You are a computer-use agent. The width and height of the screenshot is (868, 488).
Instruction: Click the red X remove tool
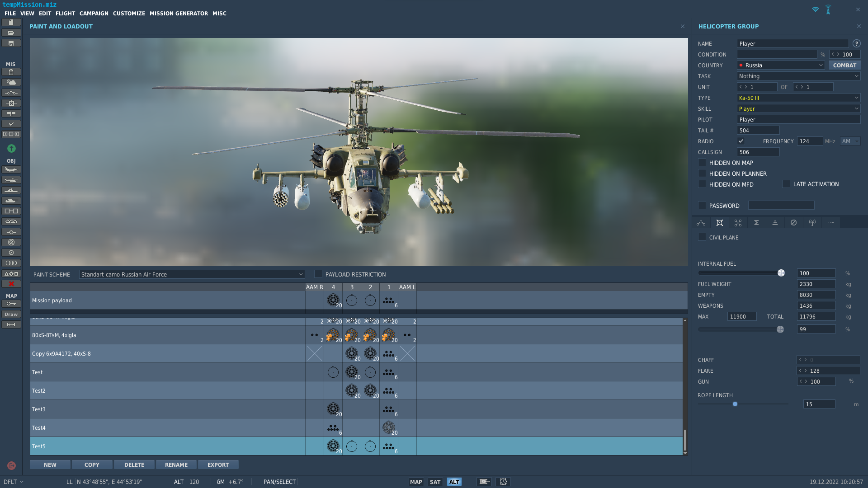coord(11,284)
